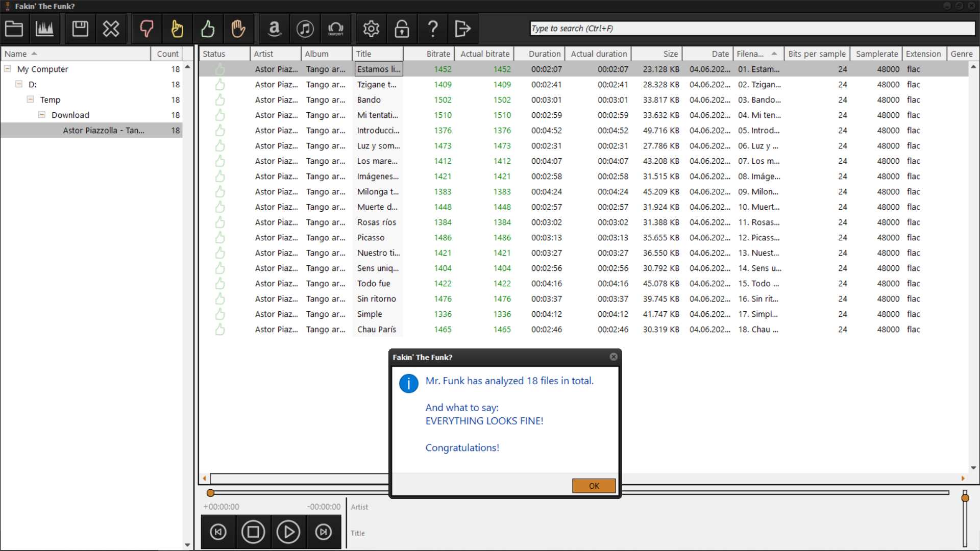Stop playback button
Viewport: 980px width, 551px height.
(253, 532)
